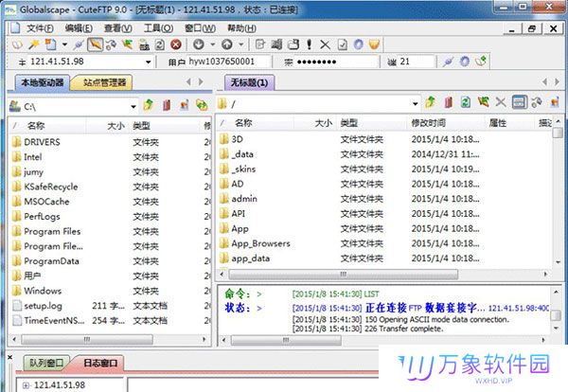Open the 编辑(E) menu

click(79, 28)
